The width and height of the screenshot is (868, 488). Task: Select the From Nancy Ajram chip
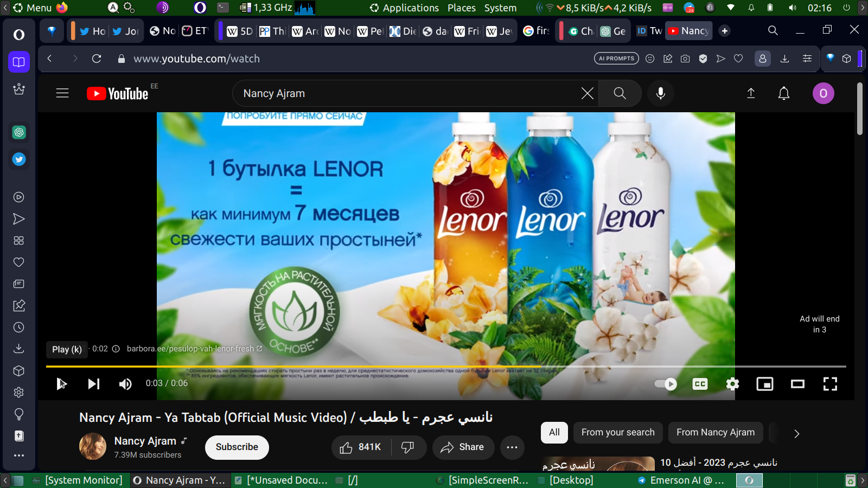[716, 433]
